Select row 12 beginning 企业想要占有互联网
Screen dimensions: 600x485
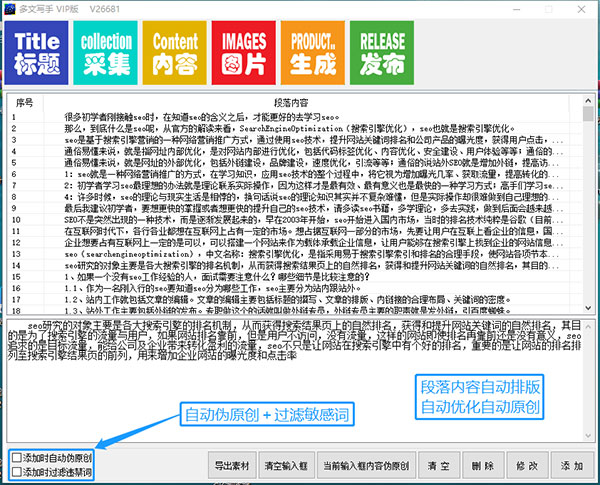point(295,243)
